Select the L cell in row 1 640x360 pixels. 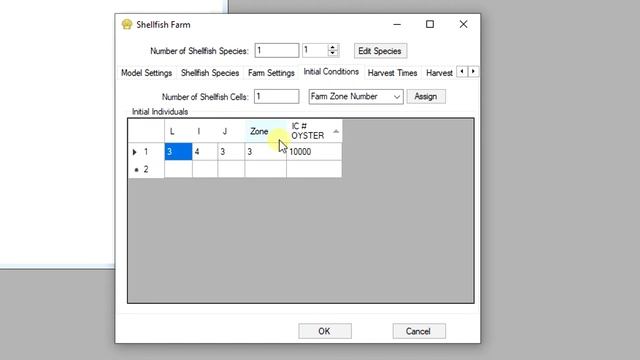coord(178,152)
